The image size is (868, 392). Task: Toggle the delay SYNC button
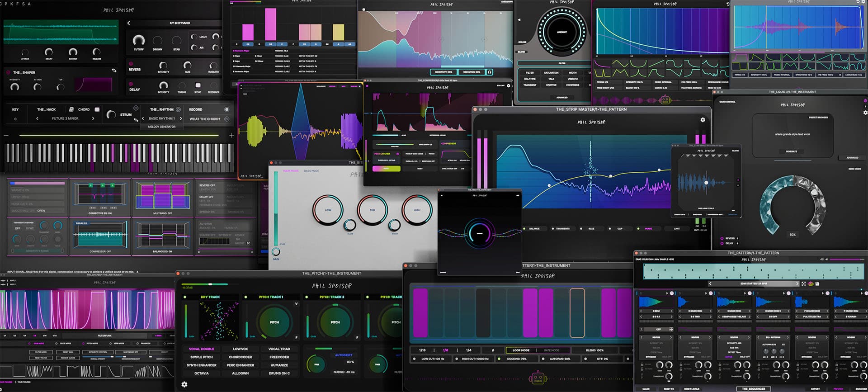(198, 85)
